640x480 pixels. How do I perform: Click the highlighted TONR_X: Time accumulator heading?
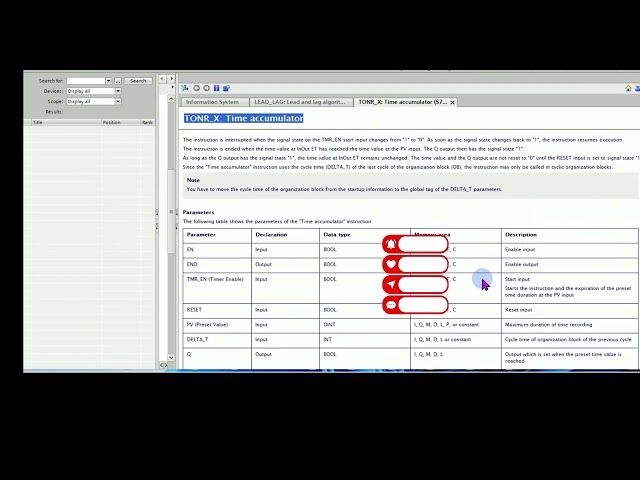[244, 118]
